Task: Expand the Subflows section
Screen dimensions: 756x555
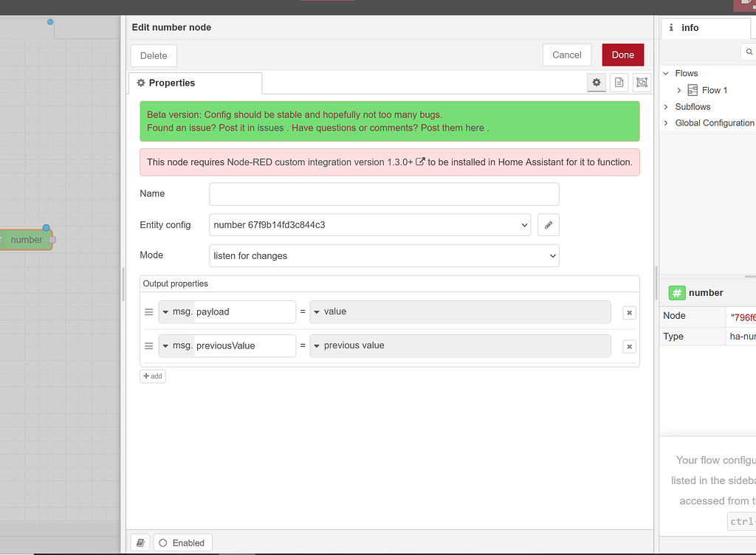Action: pyautogui.click(x=667, y=106)
